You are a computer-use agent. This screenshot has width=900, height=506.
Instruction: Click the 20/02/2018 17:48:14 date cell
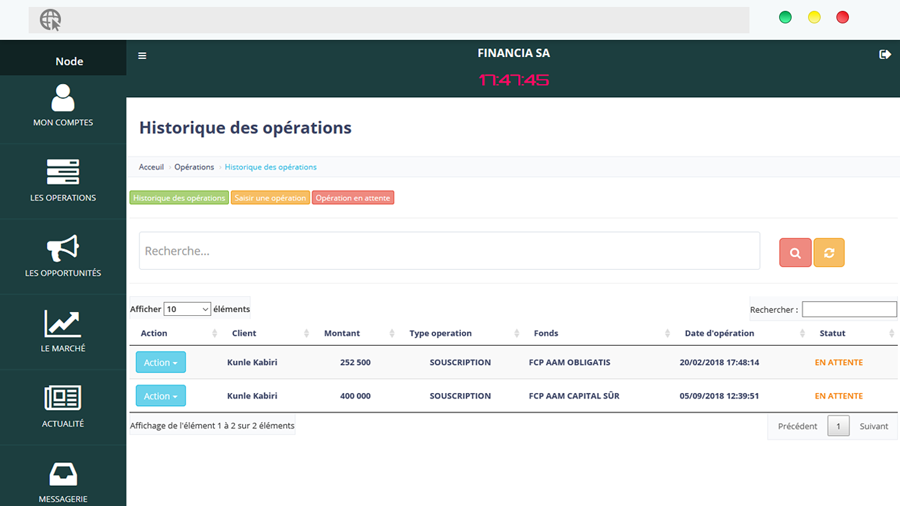click(719, 363)
